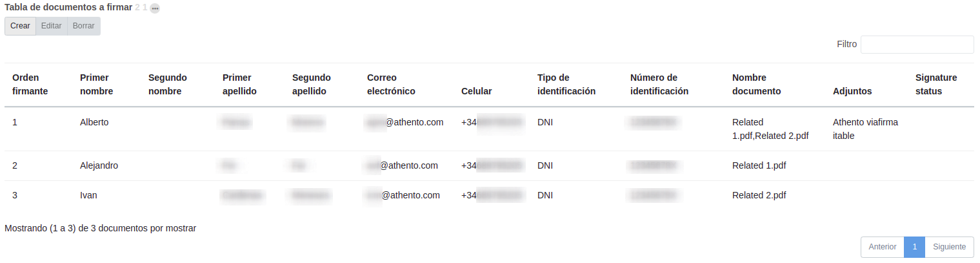Focus the Filtro search field

click(x=917, y=45)
